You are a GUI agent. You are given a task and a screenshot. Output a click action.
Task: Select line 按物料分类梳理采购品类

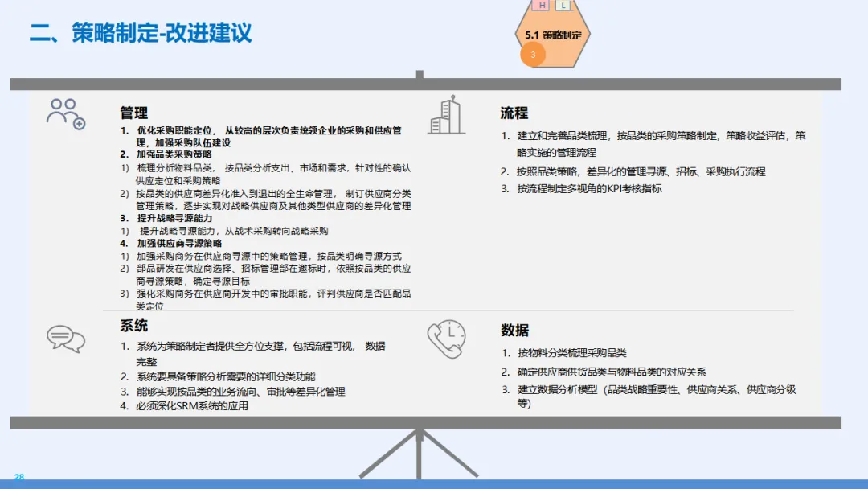564,353
